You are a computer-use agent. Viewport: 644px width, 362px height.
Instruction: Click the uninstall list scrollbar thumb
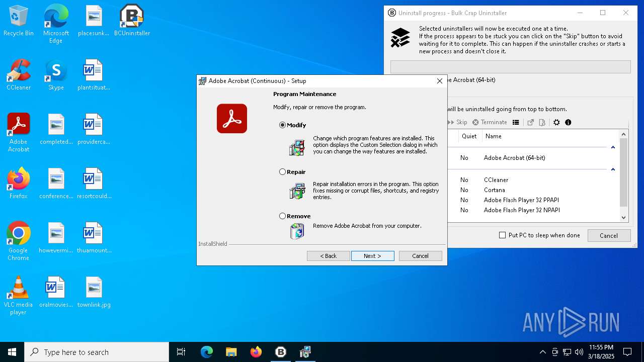(x=624, y=172)
